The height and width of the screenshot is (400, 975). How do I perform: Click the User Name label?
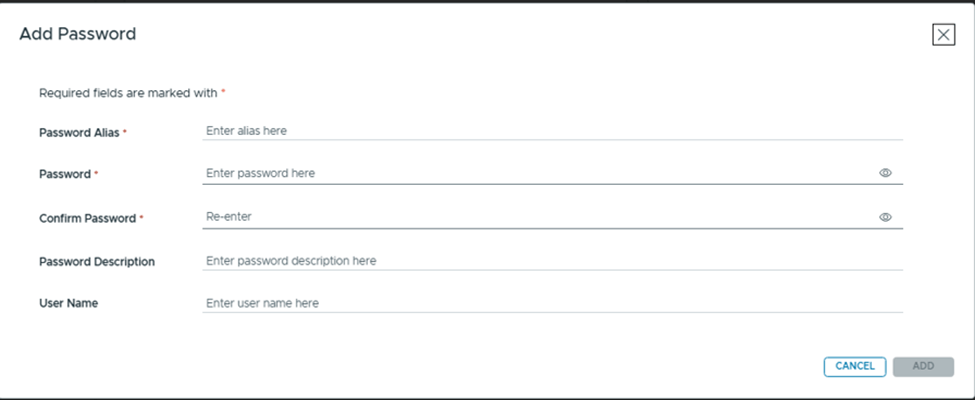pos(68,303)
